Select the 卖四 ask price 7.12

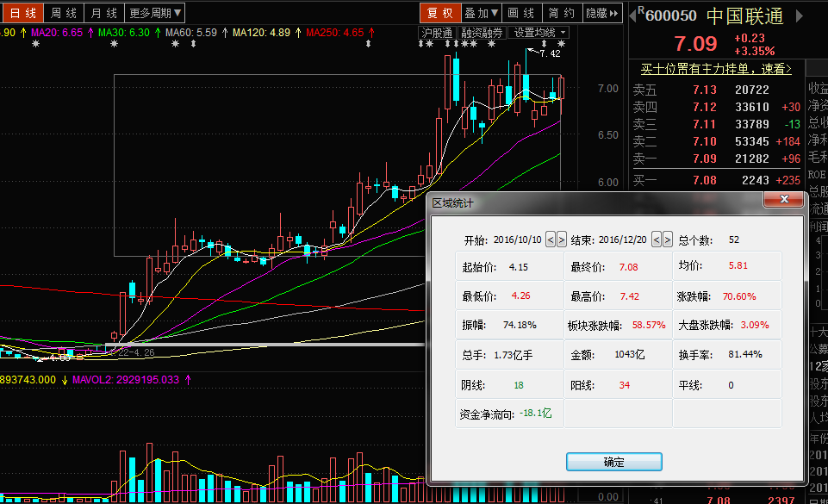705,107
